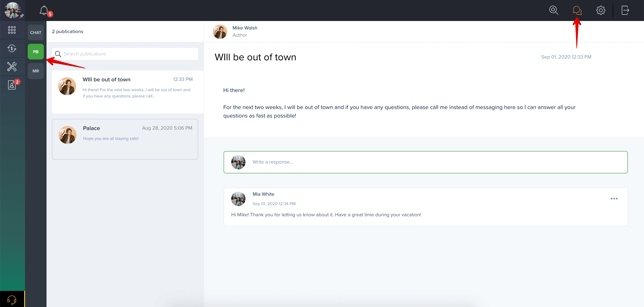This screenshot has height=307, width=644.
Task: Open the three-dot menu on Mia White's comment
Action: [614, 199]
